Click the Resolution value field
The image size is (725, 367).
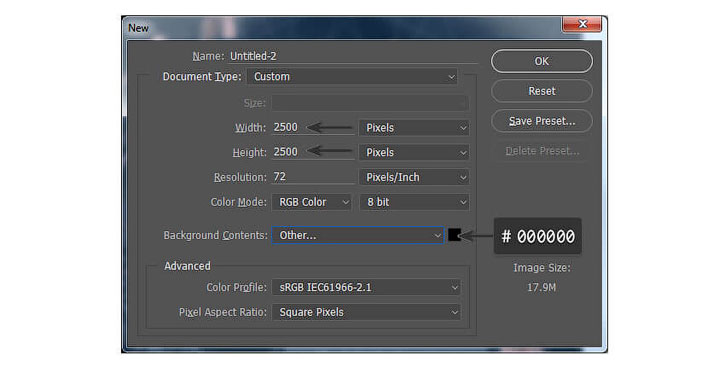[313, 177]
